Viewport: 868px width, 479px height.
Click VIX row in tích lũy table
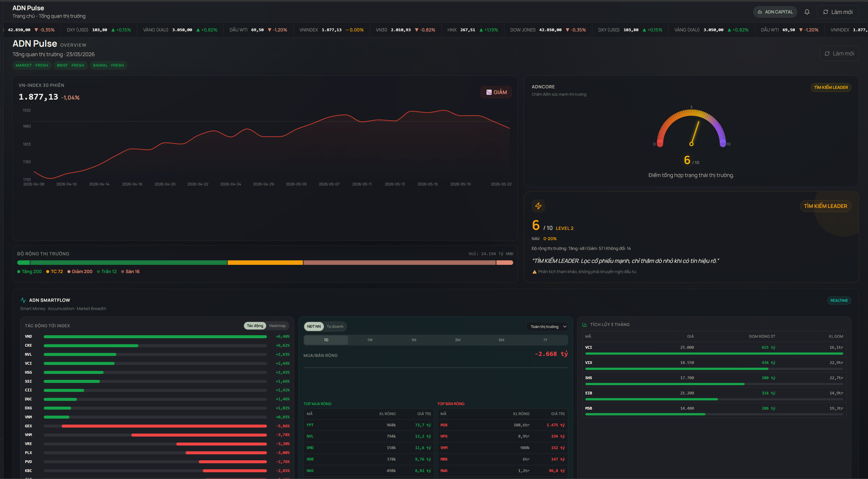tap(714, 364)
